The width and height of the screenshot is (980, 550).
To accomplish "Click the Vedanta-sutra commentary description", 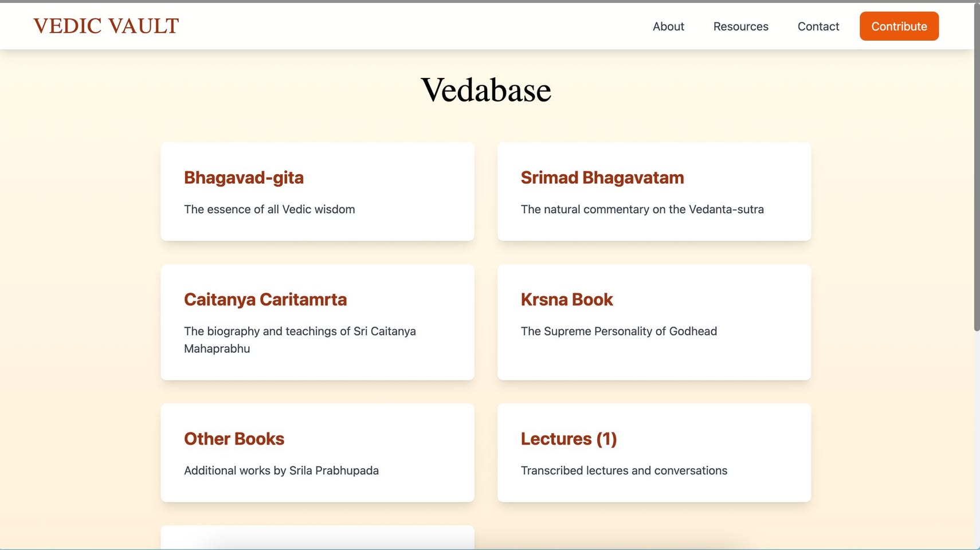I will 642,210.
